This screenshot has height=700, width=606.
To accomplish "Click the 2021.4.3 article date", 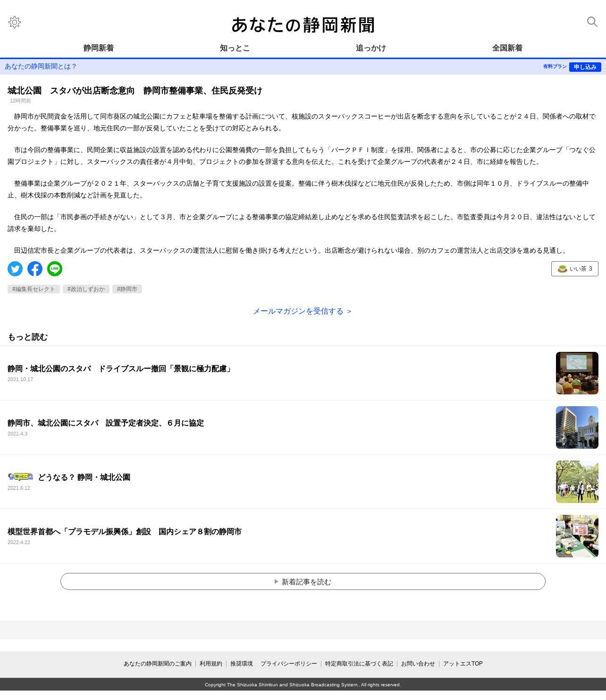I will 17,434.
